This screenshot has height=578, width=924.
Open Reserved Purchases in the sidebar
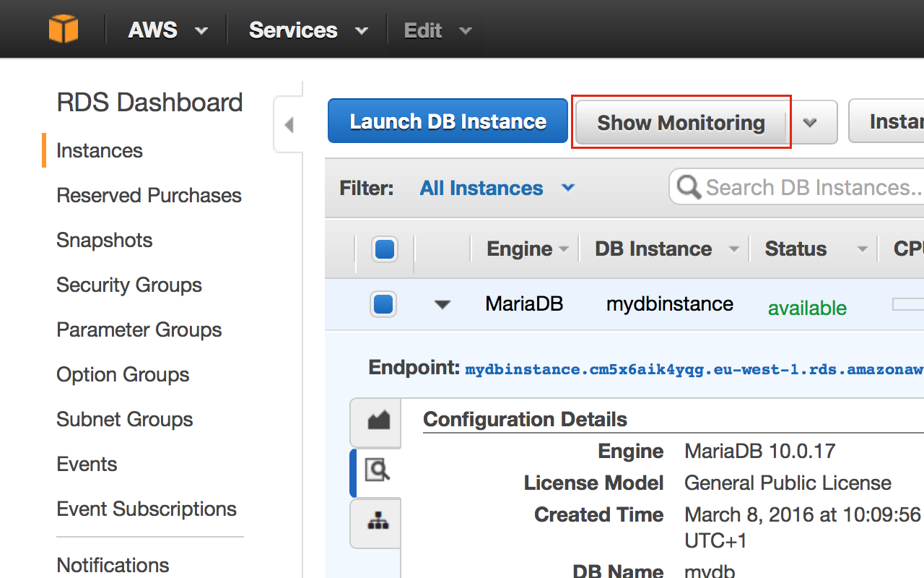(149, 195)
